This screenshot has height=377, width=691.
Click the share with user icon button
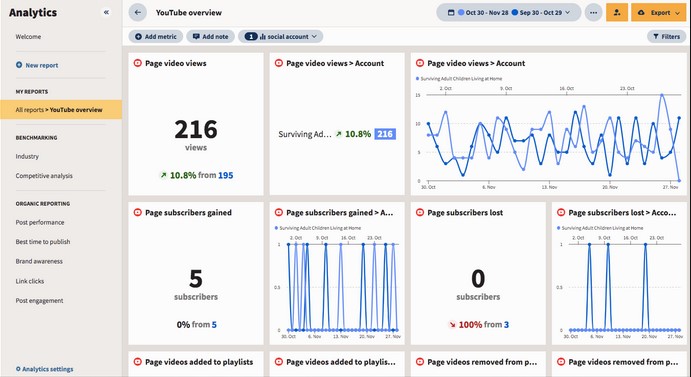tap(617, 13)
